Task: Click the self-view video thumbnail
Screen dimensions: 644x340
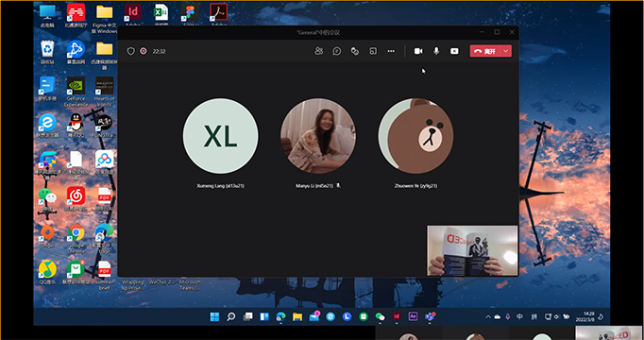Action: [x=472, y=250]
